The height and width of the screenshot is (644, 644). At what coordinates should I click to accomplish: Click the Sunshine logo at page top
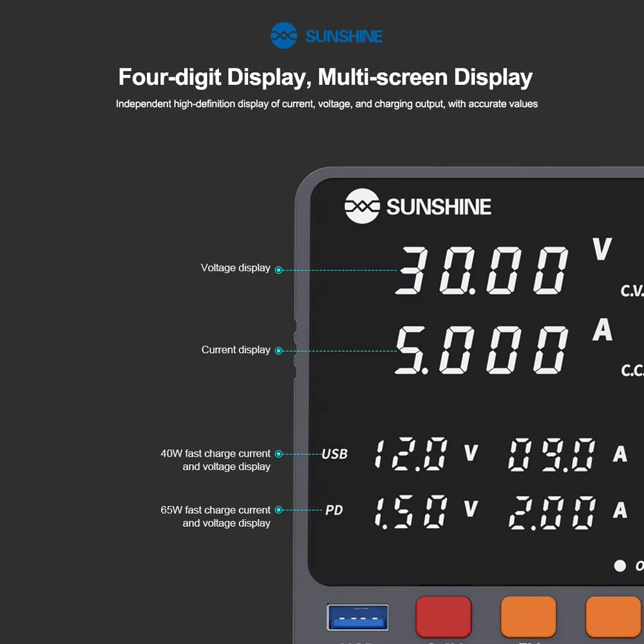[327, 36]
